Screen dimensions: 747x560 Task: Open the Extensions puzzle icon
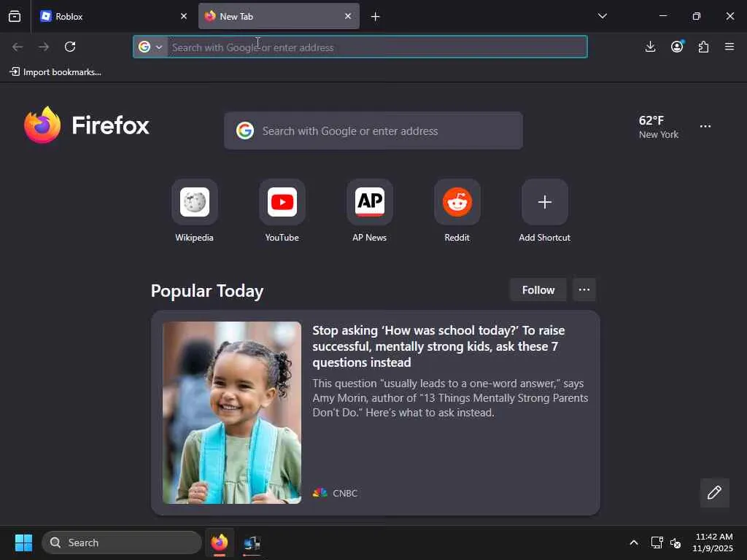[x=703, y=47]
